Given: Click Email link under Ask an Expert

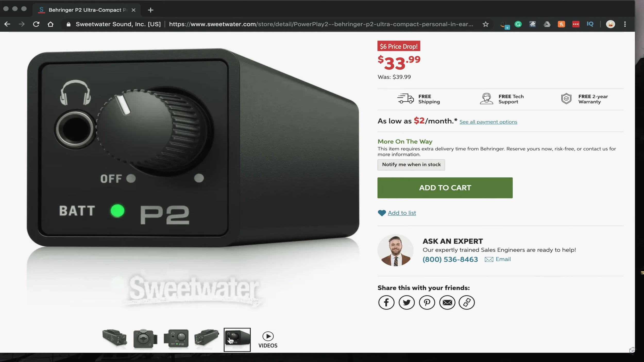Looking at the screenshot, I should coord(503,259).
